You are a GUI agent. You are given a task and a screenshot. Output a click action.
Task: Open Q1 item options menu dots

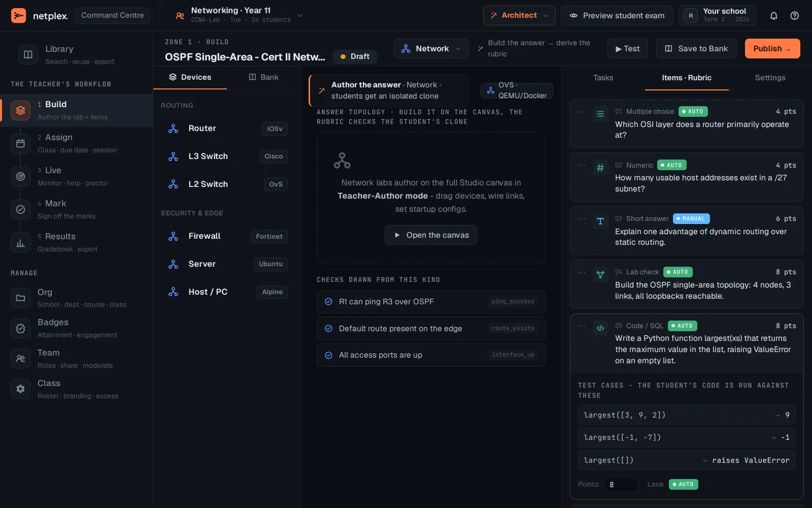point(582,112)
